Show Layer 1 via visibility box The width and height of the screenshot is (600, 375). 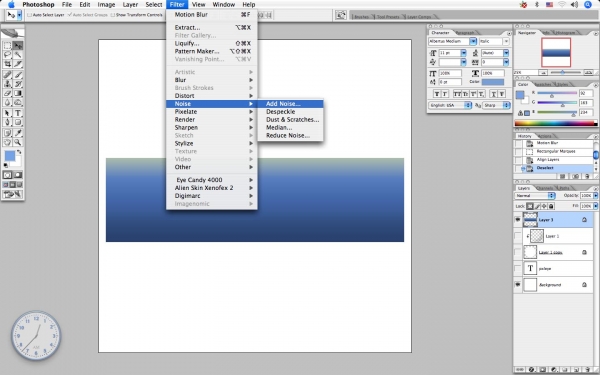pyautogui.click(x=518, y=236)
